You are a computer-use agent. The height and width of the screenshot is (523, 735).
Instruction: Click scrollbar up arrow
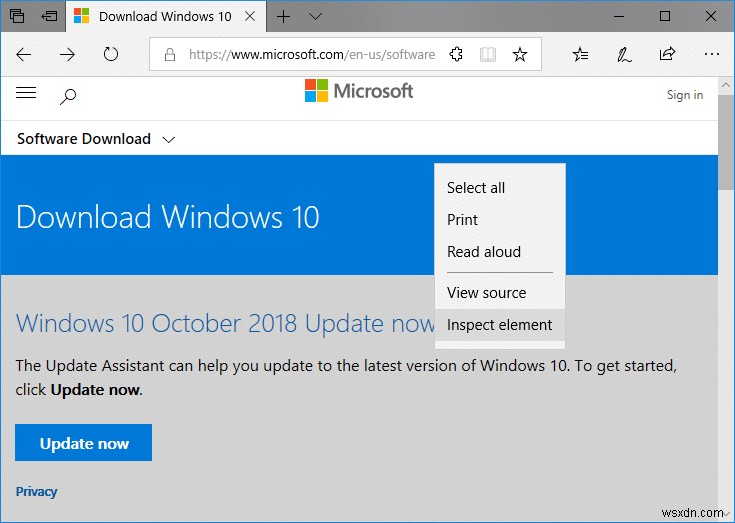coord(726,86)
